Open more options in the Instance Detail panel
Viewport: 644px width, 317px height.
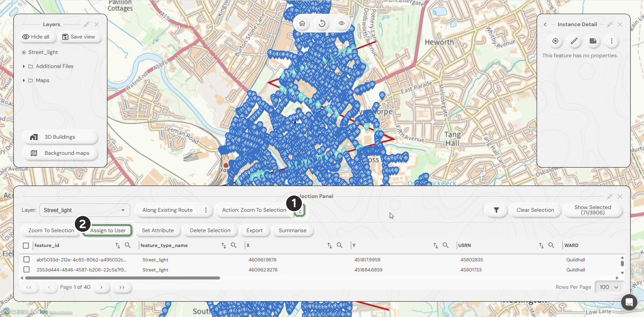tap(611, 41)
